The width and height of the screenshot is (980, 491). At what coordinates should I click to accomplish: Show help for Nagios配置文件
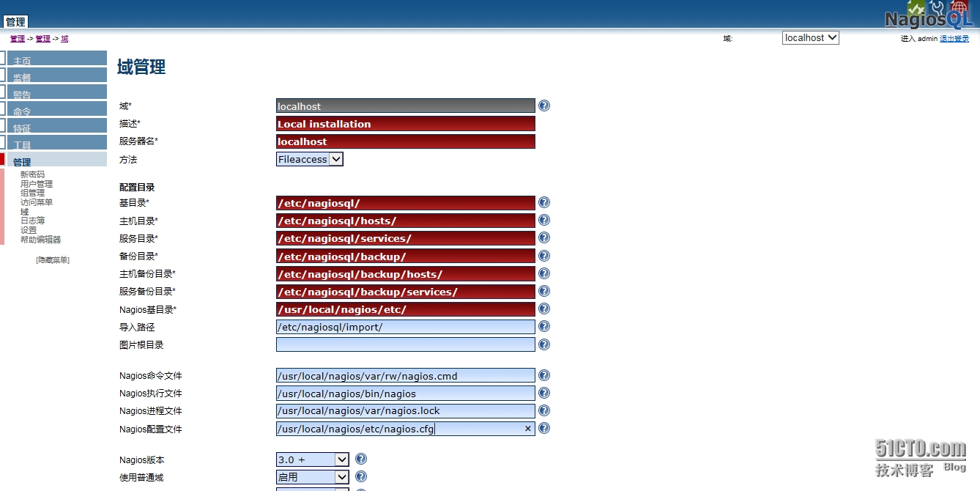click(x=544, y=428)
